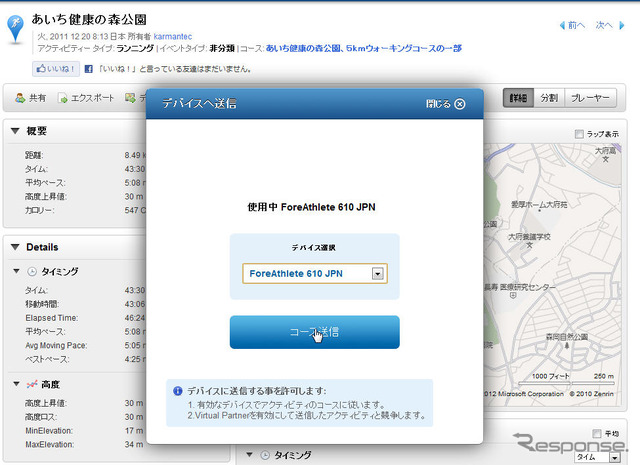Image resolution: width=640 pixels, height=465 pixels.
Task: Switch to the 分割 view tab
Action: click(549, 98)
